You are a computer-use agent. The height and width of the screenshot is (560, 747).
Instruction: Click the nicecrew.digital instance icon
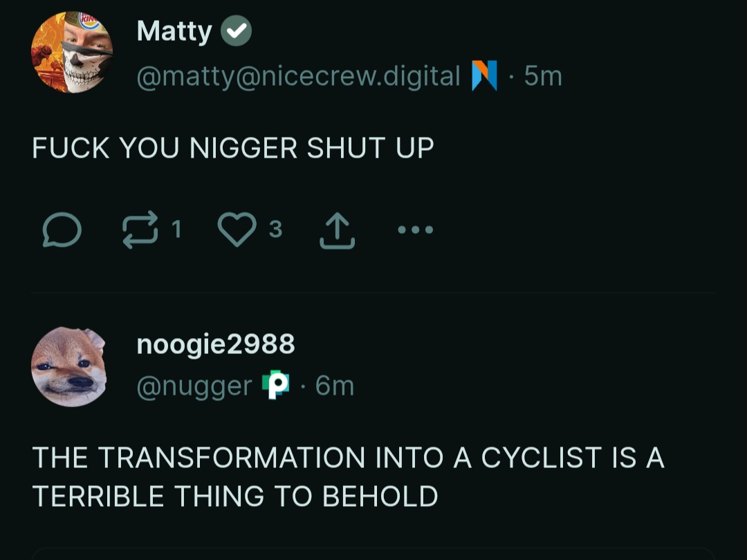(x=484, y=75)
